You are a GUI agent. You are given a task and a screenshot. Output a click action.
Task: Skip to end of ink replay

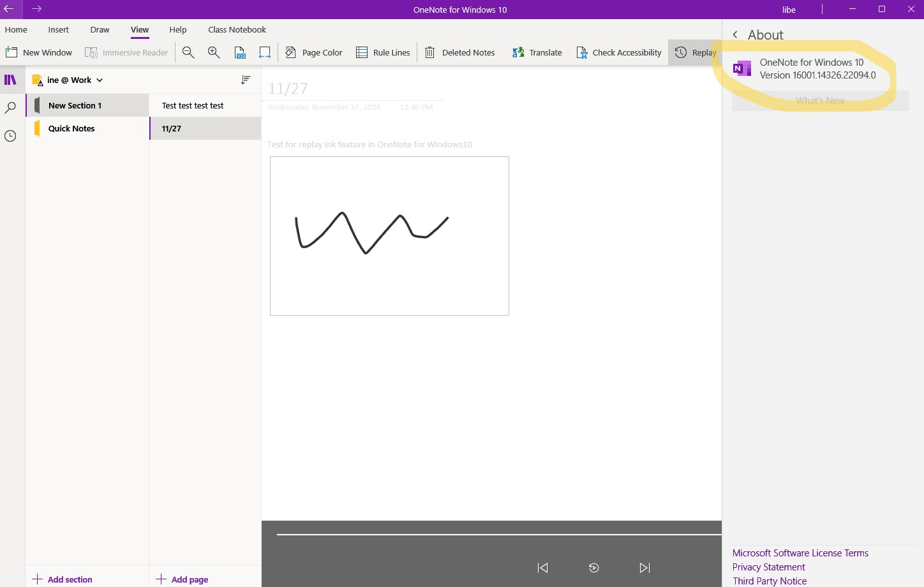(645, 568)
